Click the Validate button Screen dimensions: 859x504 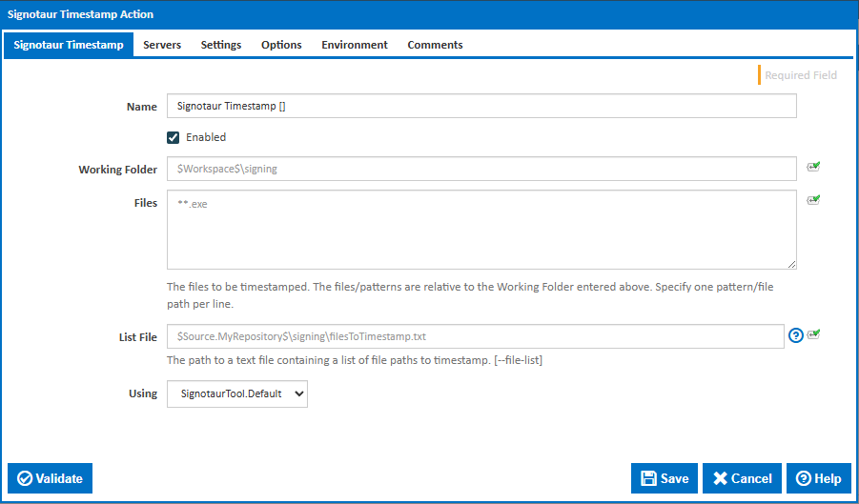[51, 478]
